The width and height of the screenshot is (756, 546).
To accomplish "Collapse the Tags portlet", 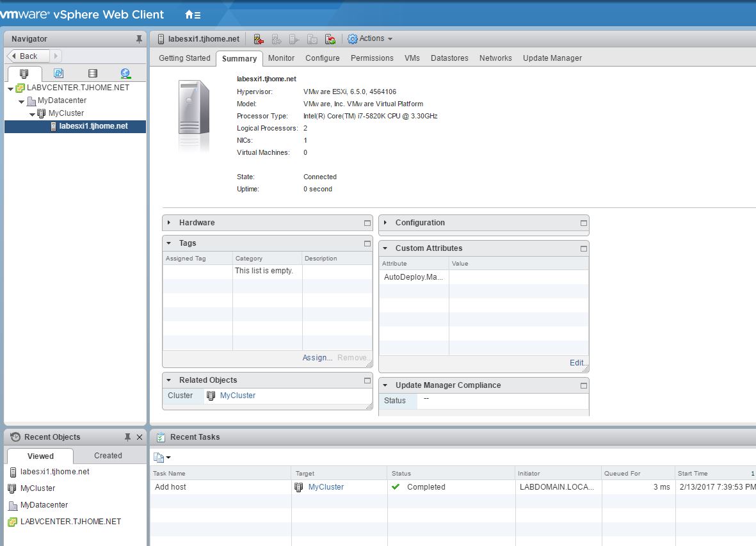I will (169, 243).
